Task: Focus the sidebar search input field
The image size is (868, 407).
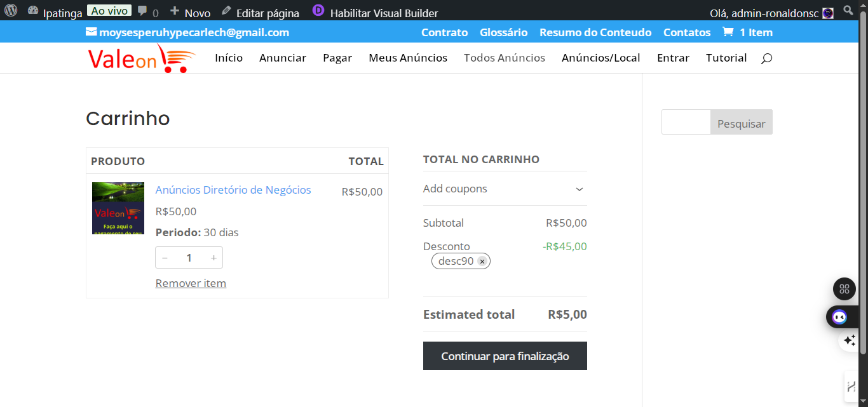Action: (686, 123)
